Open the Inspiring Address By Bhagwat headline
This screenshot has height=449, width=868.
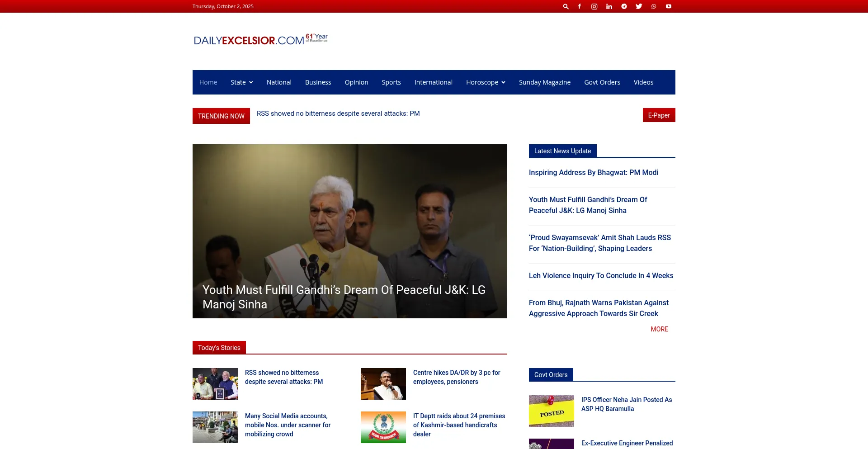pos(593,173)
